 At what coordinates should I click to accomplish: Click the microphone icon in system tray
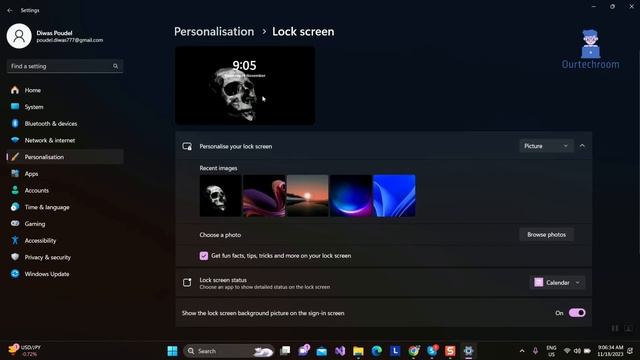tap(535, 351)
